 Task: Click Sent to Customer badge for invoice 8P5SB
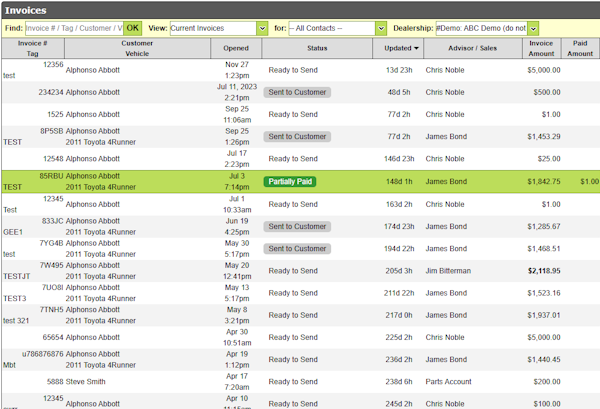click(x=297, y=137)
